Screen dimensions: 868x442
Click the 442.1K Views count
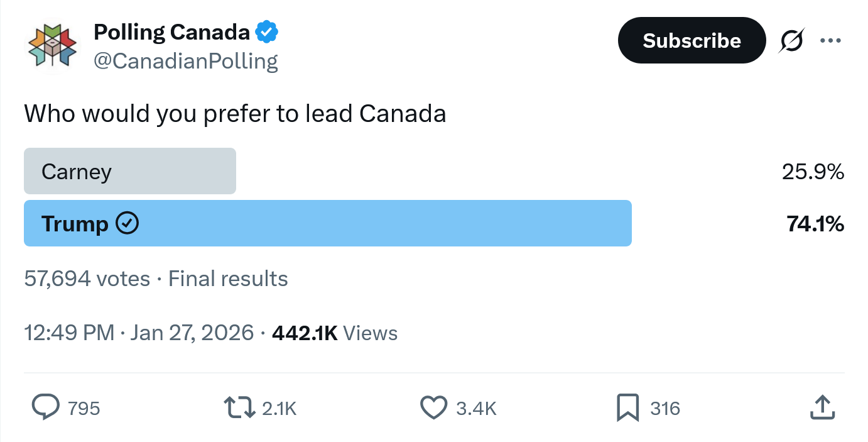334,333
